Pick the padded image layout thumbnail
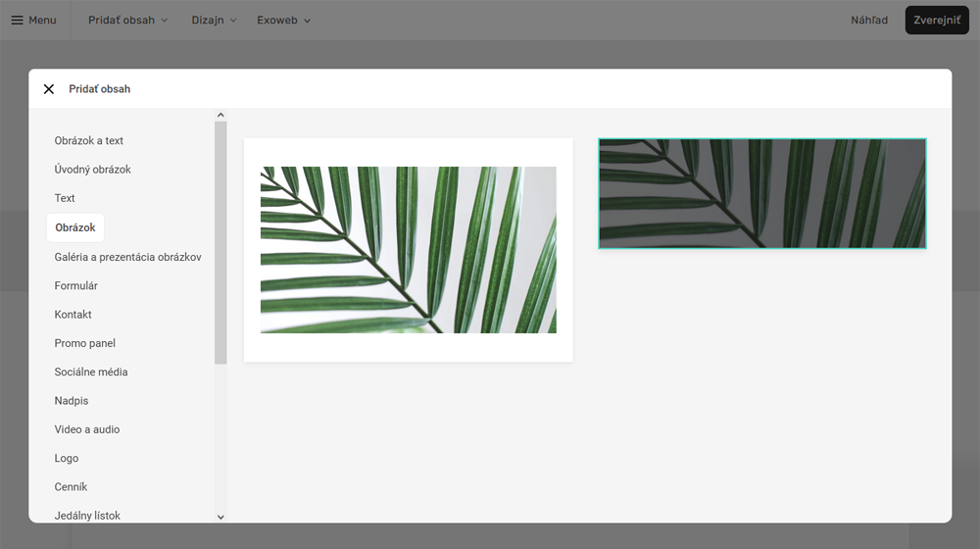 [408, 249]
